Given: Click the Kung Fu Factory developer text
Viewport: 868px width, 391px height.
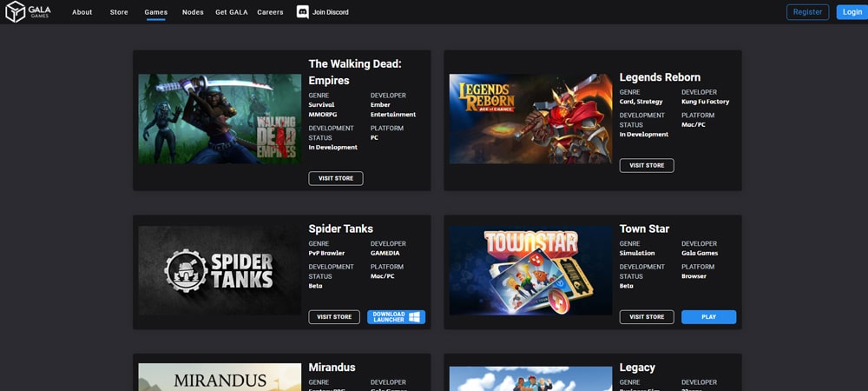Looking at the screenshot, I should pos(705,102).
